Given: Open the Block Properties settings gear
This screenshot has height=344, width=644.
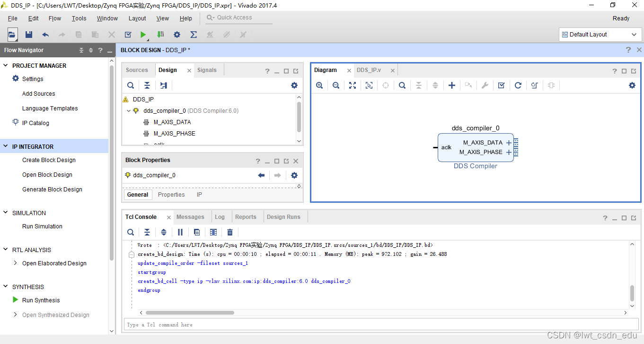Looking at the screenshot, I should (x=294, y=175).
